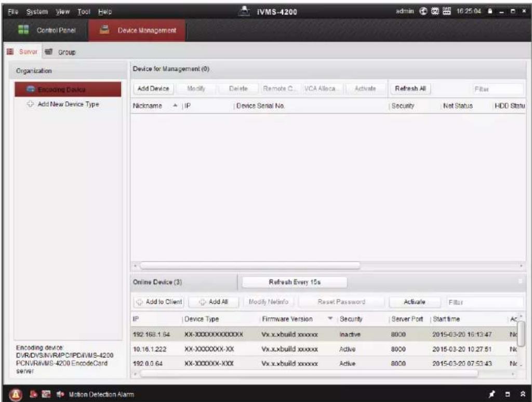This screenshot has width=532, height=402.
Task: Click the Group tab icon
Action: pos(48,51)
